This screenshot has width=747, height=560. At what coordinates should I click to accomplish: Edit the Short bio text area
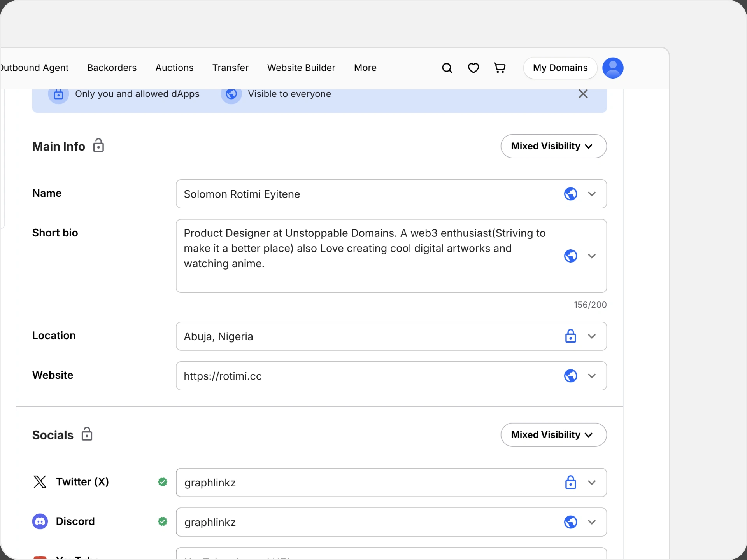pos(391,256)
